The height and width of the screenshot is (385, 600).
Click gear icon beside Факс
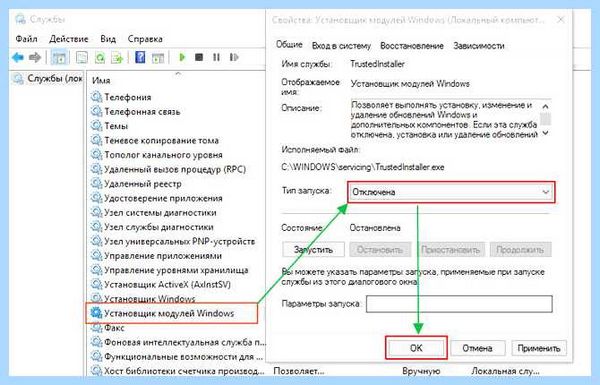[x=96, y=328]
